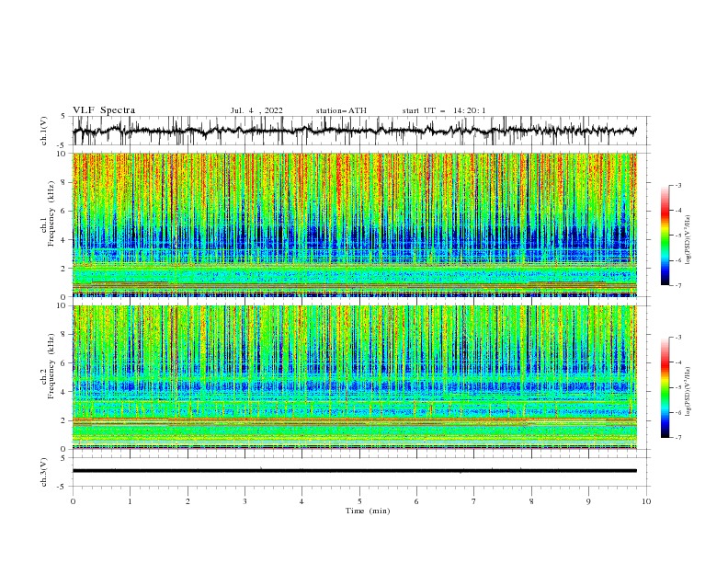
Task: Click time axis tick label '7'
Action: pyautogui.click(x=474, y=501)
